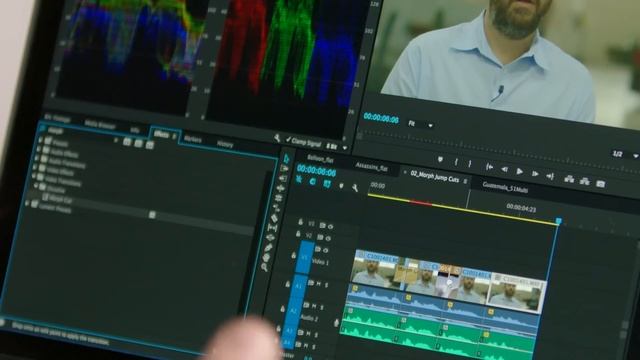
Task: Add marker in the timeline panel
Action: pyautogui.click(x=341, y=186)
